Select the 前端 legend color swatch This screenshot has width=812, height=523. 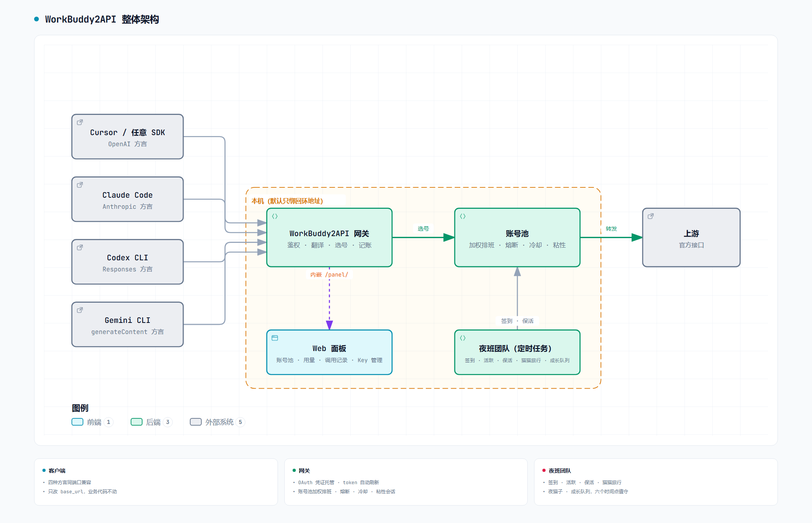coord(77,422)
